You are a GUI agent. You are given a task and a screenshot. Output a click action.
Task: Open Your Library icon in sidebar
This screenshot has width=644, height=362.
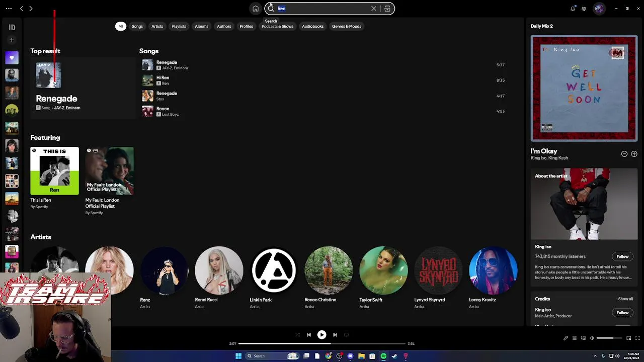coord(12,27)
